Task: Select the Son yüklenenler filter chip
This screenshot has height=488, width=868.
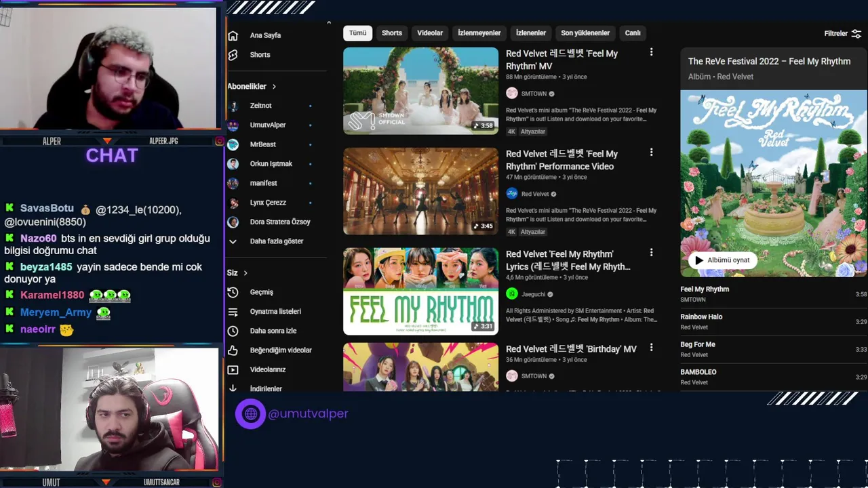Action: pos(585,33)
